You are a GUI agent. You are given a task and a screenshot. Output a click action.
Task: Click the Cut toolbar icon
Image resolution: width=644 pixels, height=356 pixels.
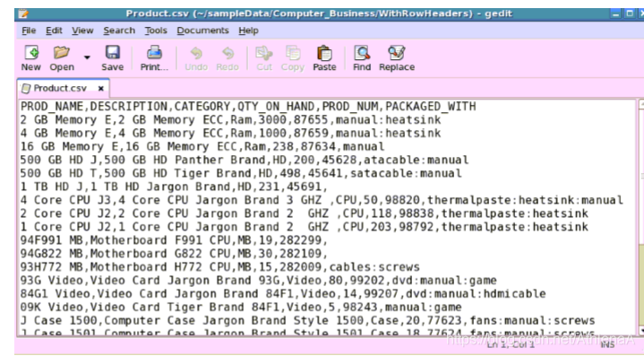coord(264,58)
